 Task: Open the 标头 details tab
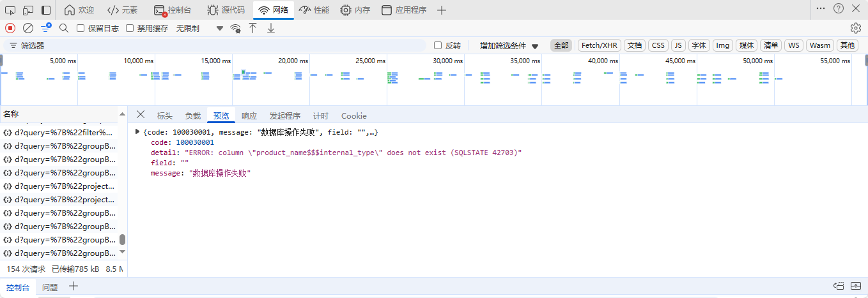[x=165, y=115]
